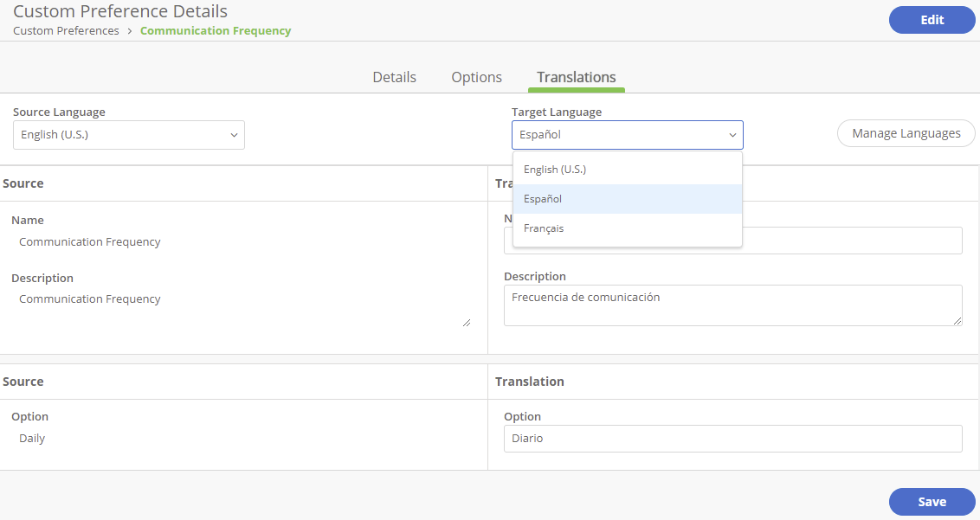The width and height of the screenshot is (980, 520).
Task: Open the Source Language dropdown chevron
Action: click(234, 135)
